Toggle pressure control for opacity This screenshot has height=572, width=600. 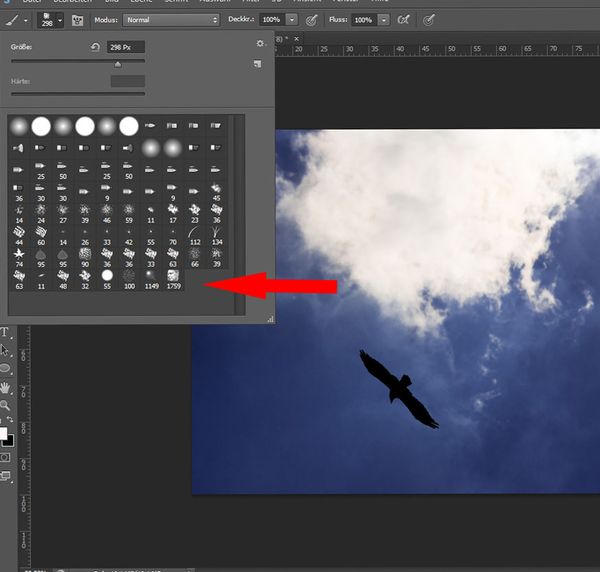tap(312, 20)
